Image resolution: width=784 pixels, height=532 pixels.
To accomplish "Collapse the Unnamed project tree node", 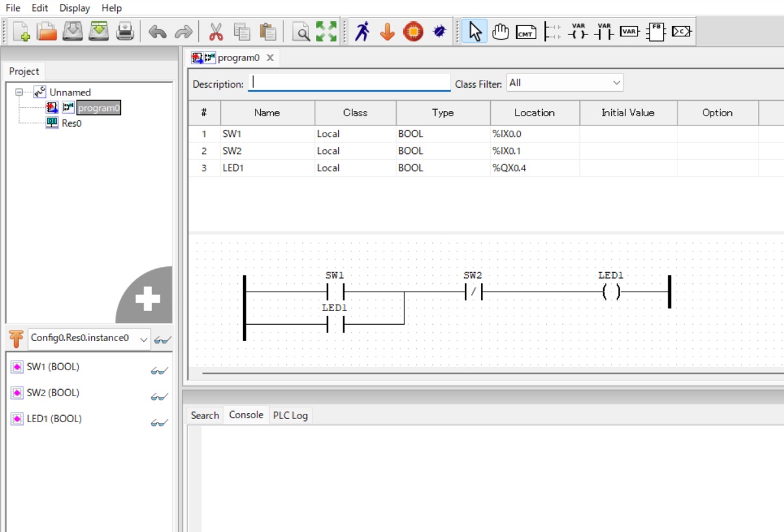I will click(18, 92).
